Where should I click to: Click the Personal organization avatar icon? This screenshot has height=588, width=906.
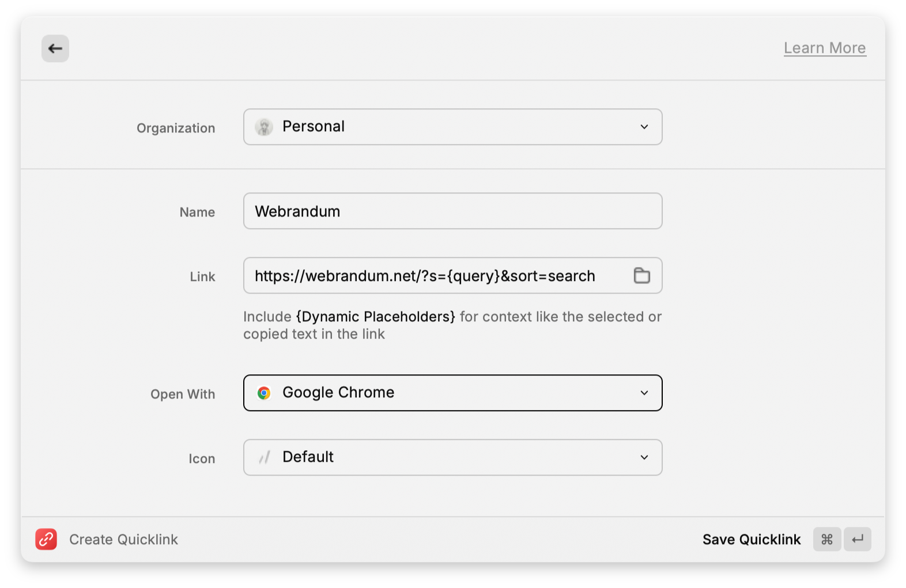pyautogui.click(x=264, y=127)
